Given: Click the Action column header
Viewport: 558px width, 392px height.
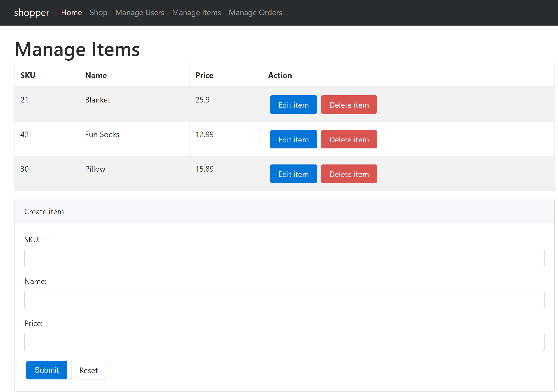Looking at the screenshot, I should tap(408, 75).
